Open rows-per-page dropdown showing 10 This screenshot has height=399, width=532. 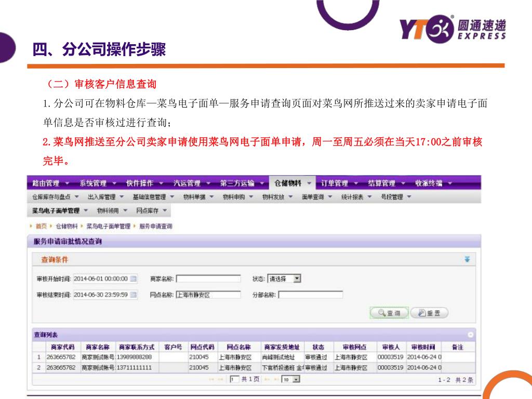291,379
